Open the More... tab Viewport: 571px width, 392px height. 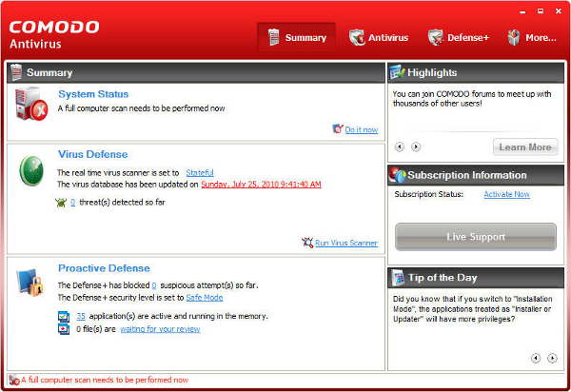pos(532,37)
